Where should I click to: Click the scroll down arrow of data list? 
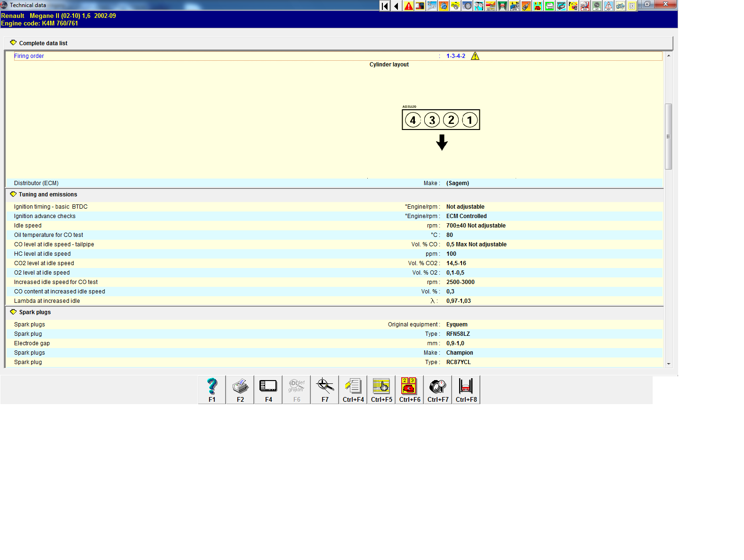[x=669, y=364]
